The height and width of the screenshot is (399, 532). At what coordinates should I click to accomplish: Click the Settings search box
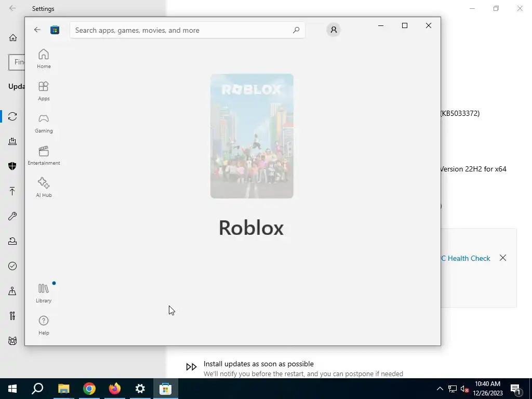(x=17, y=62)
